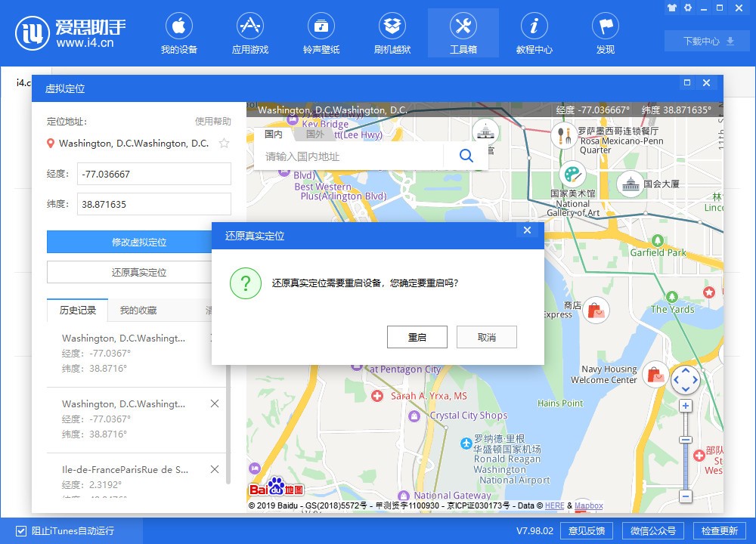Click the map zoom-in plus button
Screen dimensions: 756x544
click(686, 406)
